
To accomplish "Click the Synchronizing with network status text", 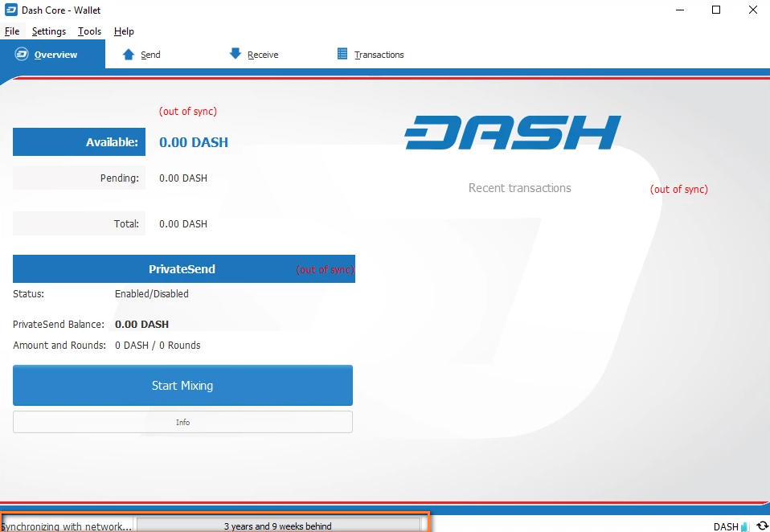I will pos(67,526).
